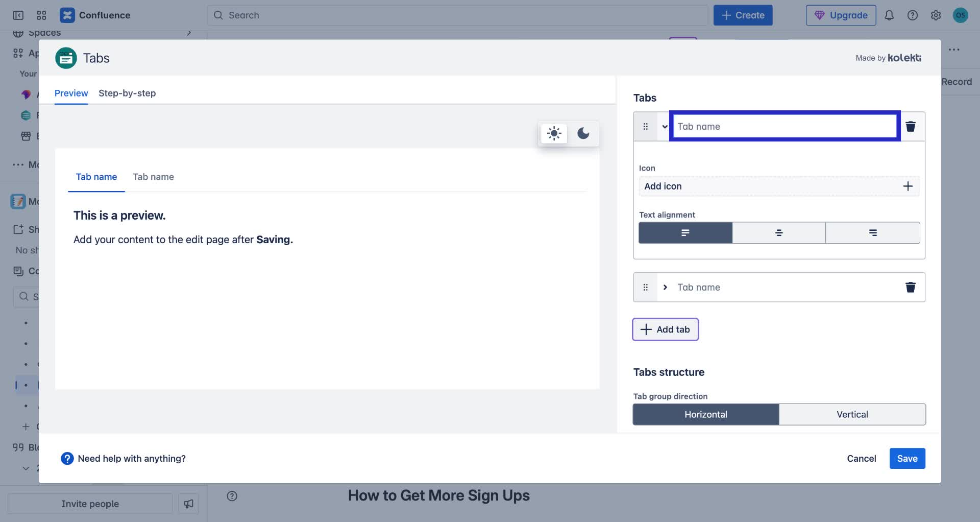Switch preview to light mode (sun icon)
The width and height of the screenshot is (980, 522).
point(553,133)
